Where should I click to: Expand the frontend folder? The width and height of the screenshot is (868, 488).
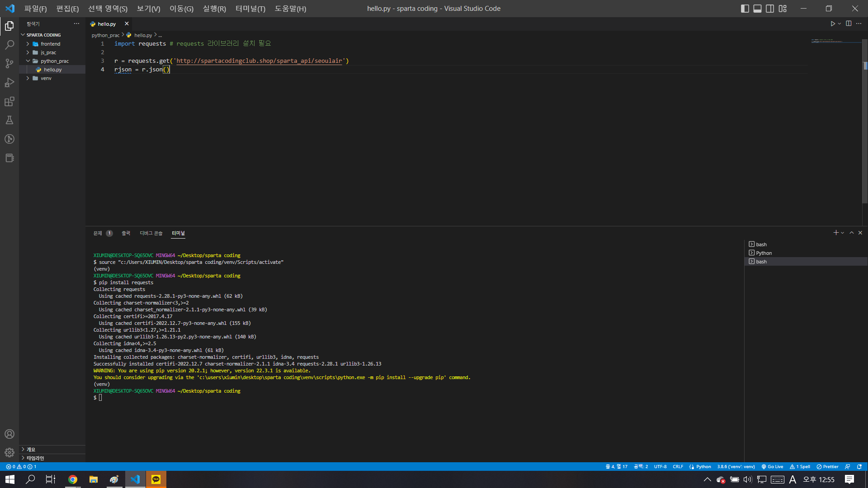pos(52,44)
